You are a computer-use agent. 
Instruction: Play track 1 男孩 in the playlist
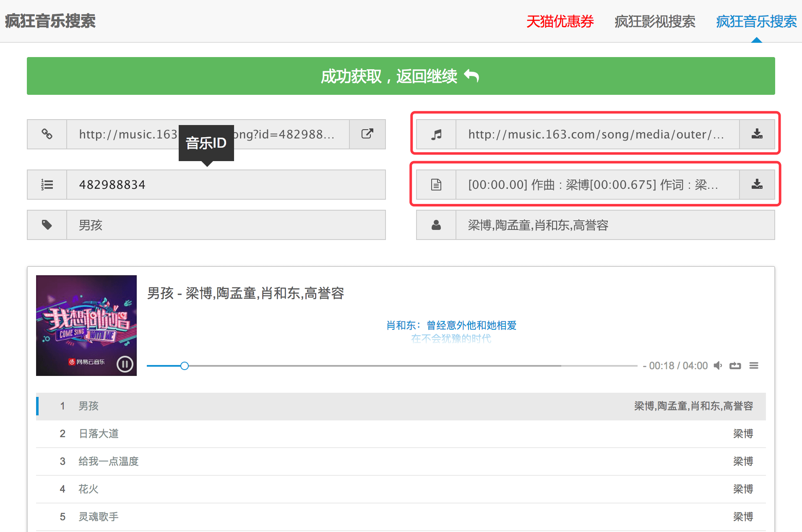pyautogui.click(x=401, y=406)
